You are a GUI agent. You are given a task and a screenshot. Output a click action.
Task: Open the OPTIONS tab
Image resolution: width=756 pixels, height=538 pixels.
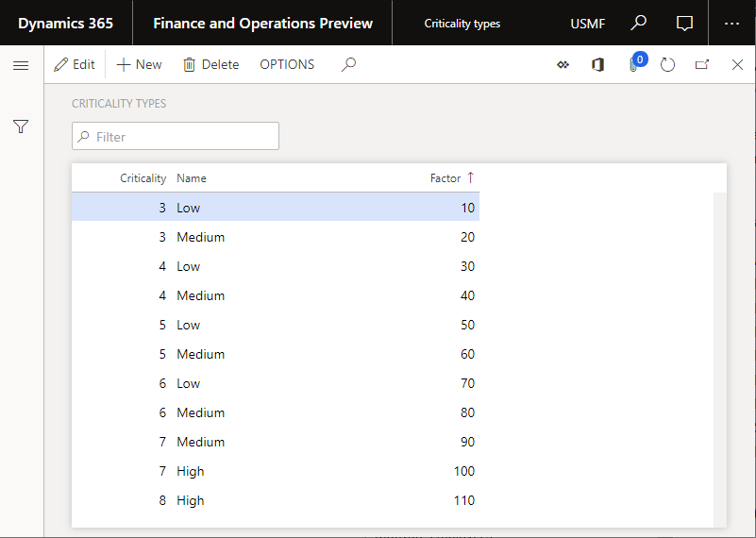[x=287, y=64]
